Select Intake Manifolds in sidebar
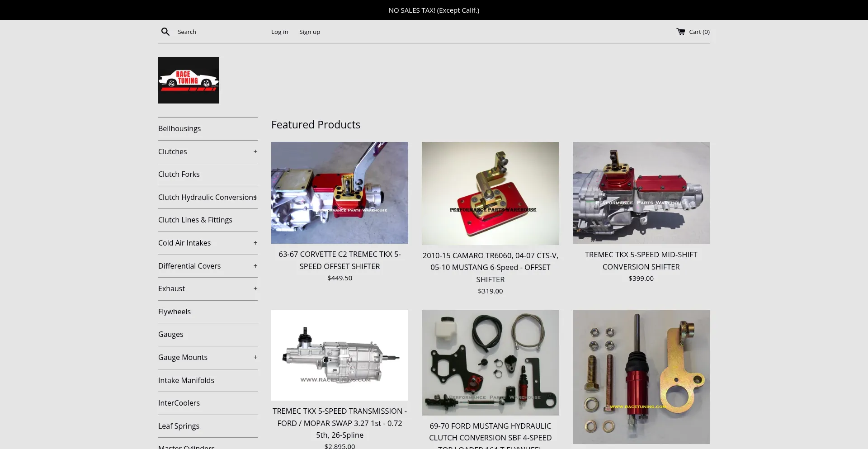The width and height of the screenshot is (868, 449). pyautogui.click(x=186, y=380)
